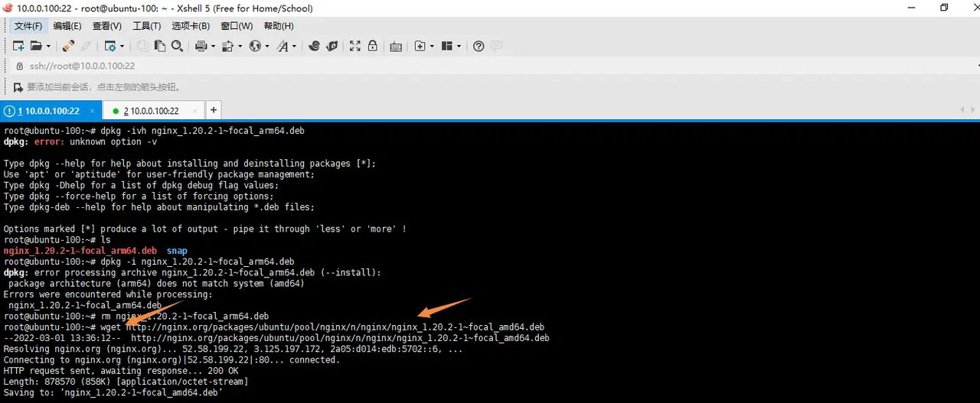This screenshot has height=403, width=980.
Task: Expand the Print dropdown arrow
Action: (213, 46)
